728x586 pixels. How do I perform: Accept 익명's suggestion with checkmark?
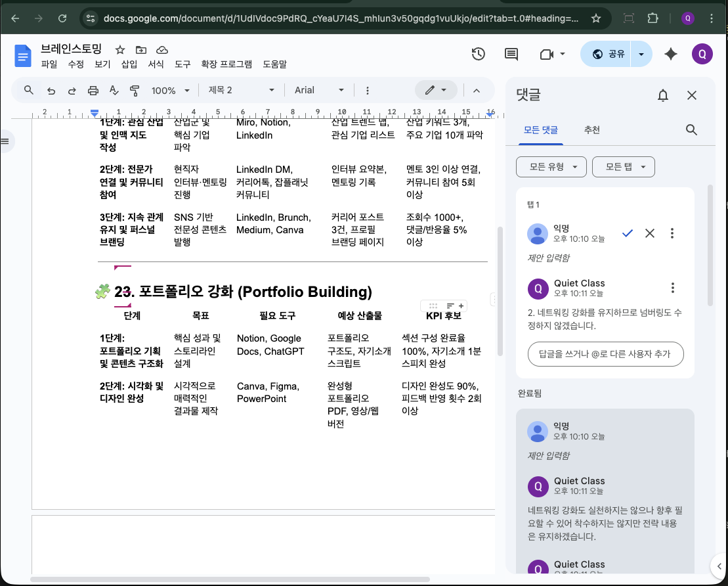coord(628,233)
